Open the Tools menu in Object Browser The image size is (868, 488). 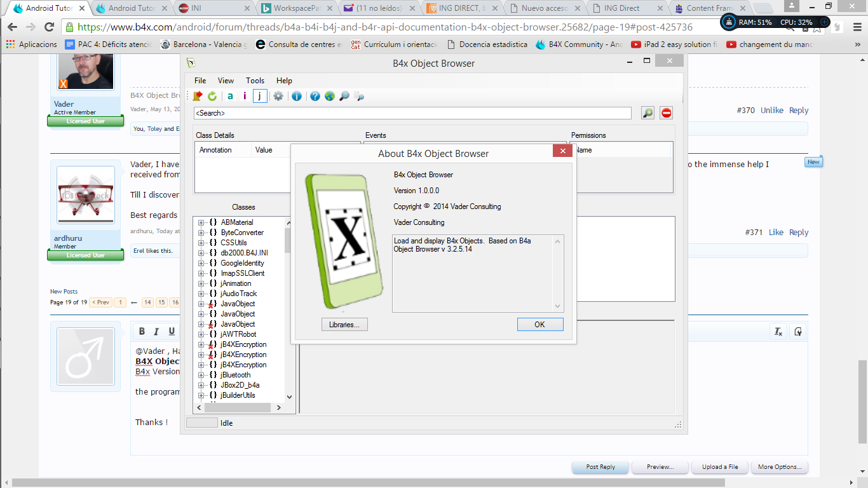point(255,81)
